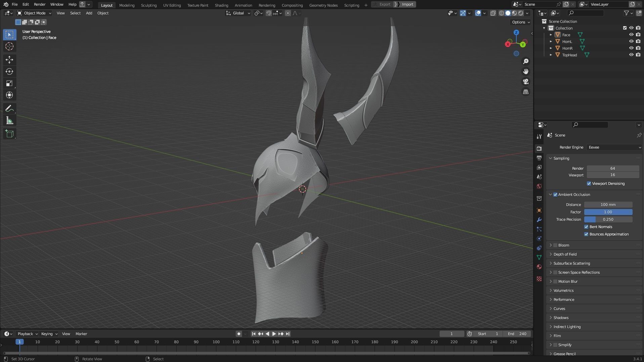Open the timeline Marker menu
Viewport: 644px width, 362px height.
tap(81, 334)
